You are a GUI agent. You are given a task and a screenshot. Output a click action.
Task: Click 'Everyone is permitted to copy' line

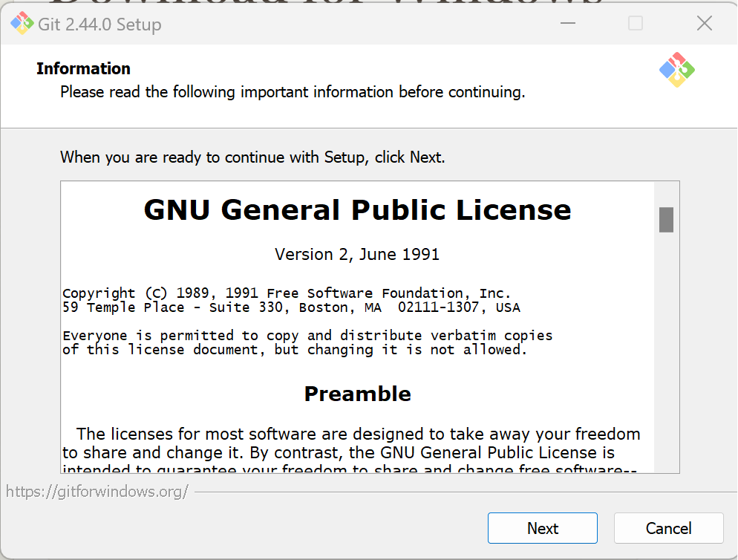307,336
